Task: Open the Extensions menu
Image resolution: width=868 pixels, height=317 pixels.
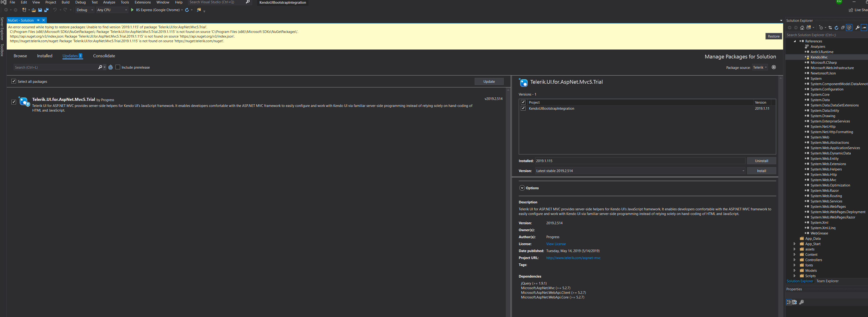Action: pyautogui.click(x=143, y=2)
